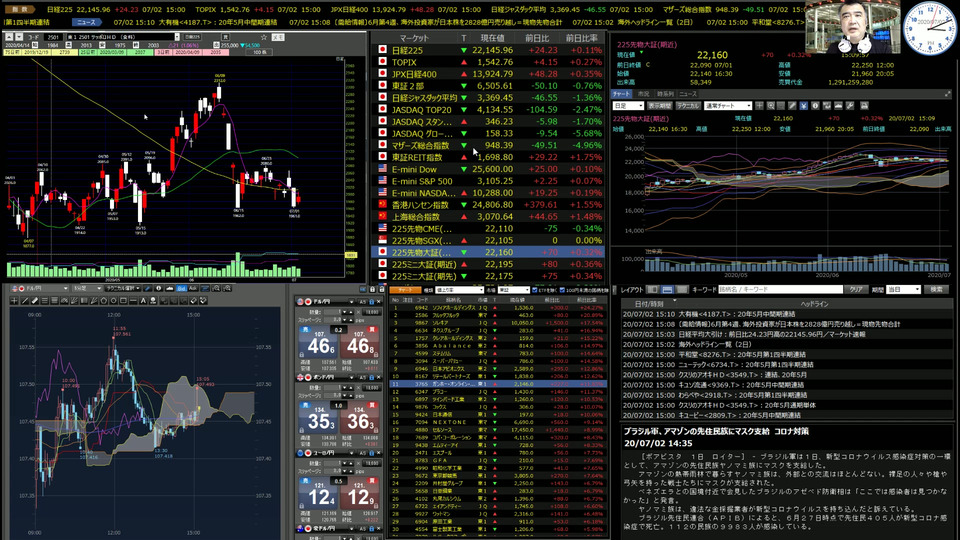Click the 表示期間 button in futures chart
The width and height of the screenshot is (960, 540).
click(661, 106)
